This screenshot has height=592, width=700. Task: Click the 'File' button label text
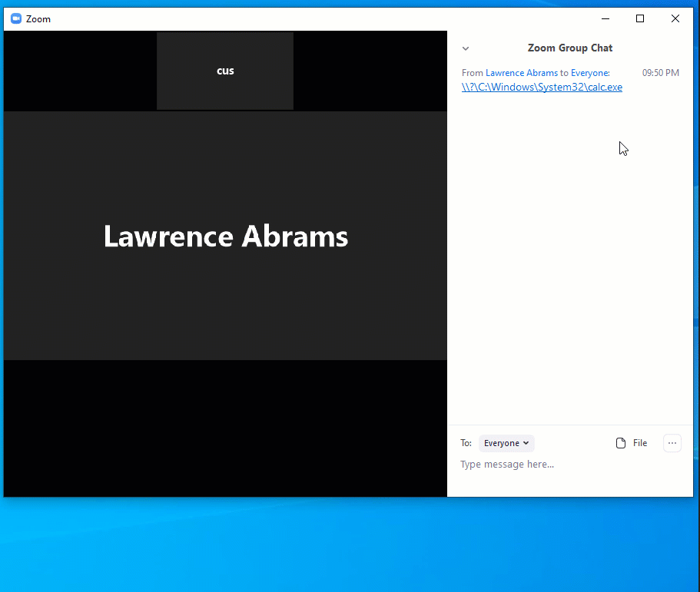640,443
